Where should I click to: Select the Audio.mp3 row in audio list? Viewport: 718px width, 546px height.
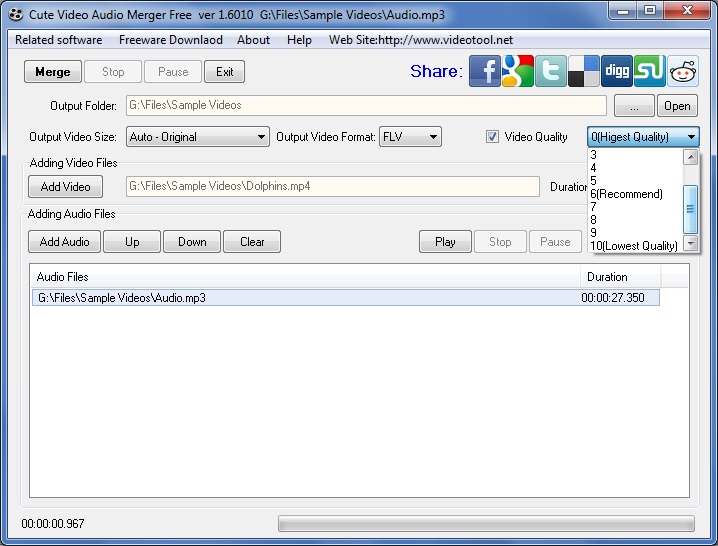click(x=346, y=298)
